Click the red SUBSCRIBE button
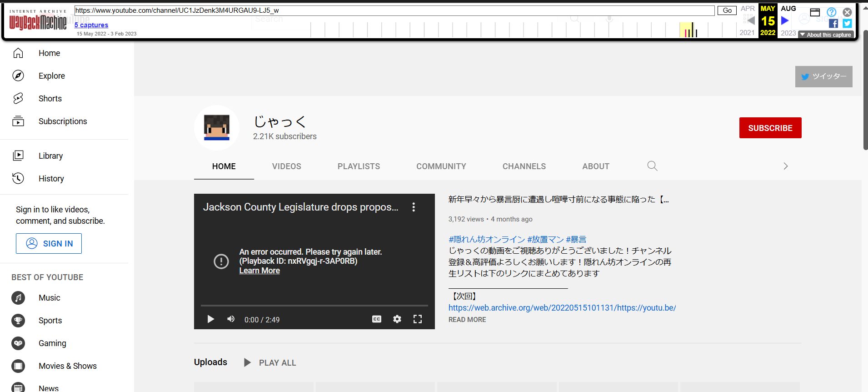Image resolution: width=868 pixels, height=392 pixels. 770,128
